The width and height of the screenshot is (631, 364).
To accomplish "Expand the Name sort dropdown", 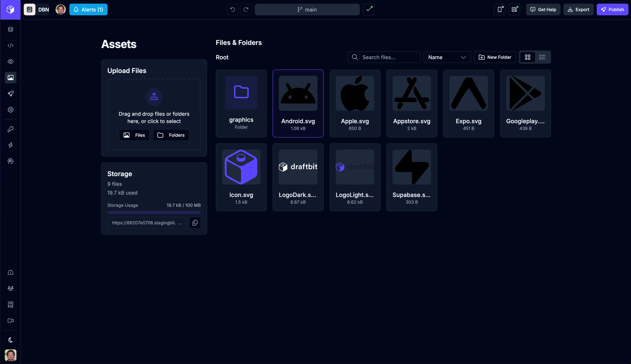I will [447, 57].
